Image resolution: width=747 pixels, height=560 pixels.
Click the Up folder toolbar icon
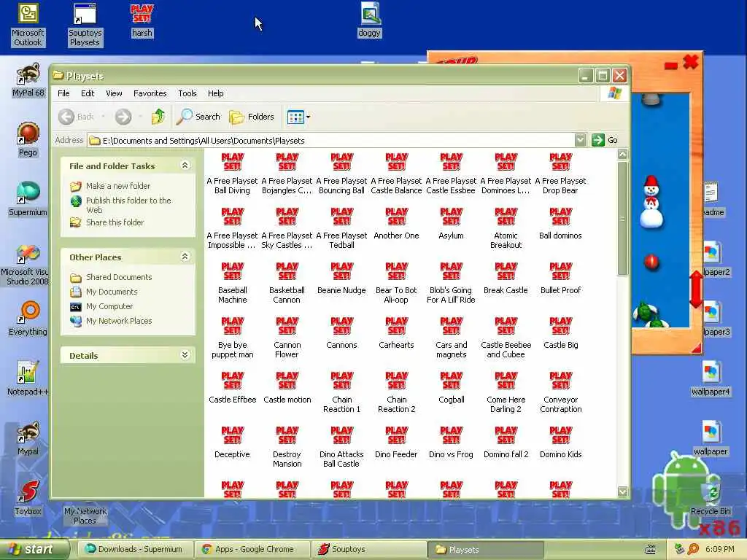(158, 117)
